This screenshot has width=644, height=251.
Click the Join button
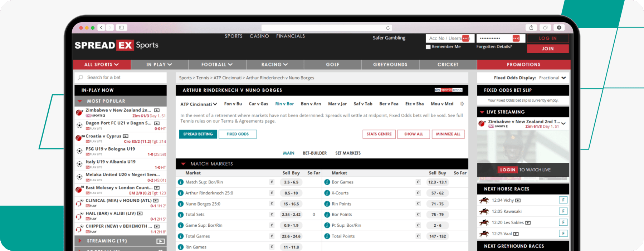coord(548,49)
